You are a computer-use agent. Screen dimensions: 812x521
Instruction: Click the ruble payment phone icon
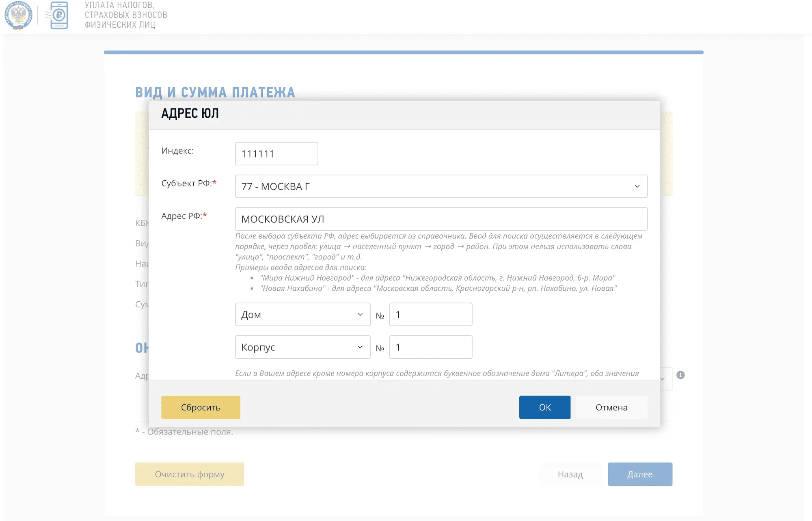[59, 15]
